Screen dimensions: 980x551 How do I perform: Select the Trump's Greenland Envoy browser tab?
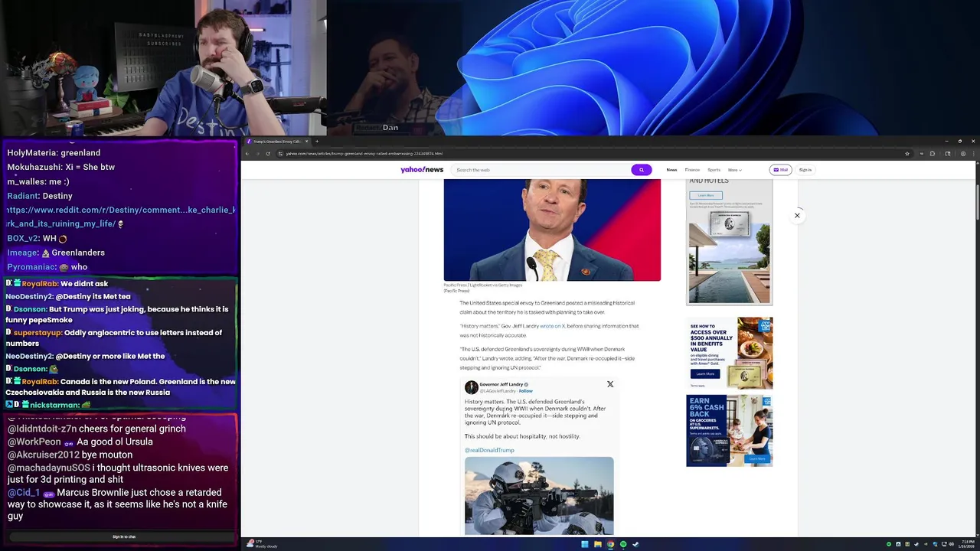(x=278, y=142)
